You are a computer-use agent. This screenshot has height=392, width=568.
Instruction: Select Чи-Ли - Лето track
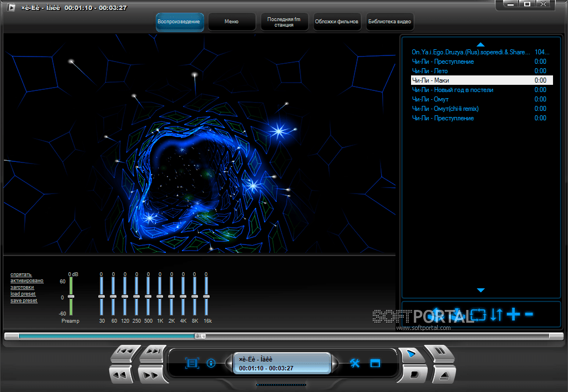(x=482, y=71)
